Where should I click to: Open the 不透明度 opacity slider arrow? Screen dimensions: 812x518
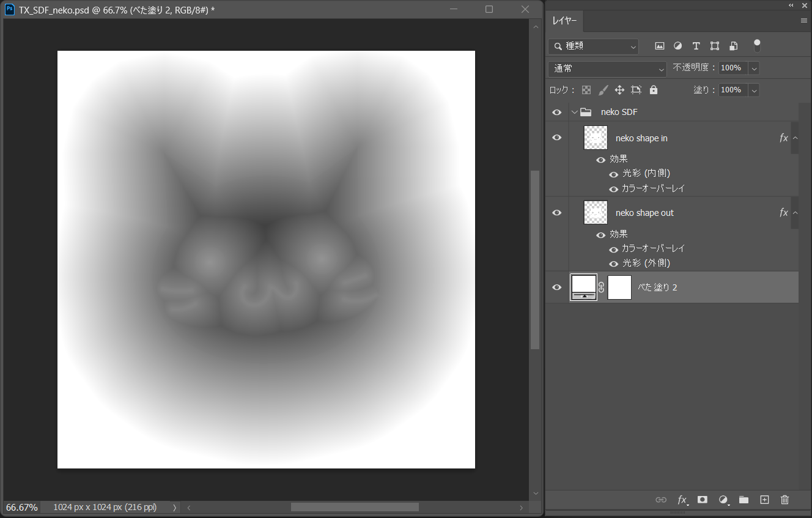pyautogui.click(x=754, y=68)
